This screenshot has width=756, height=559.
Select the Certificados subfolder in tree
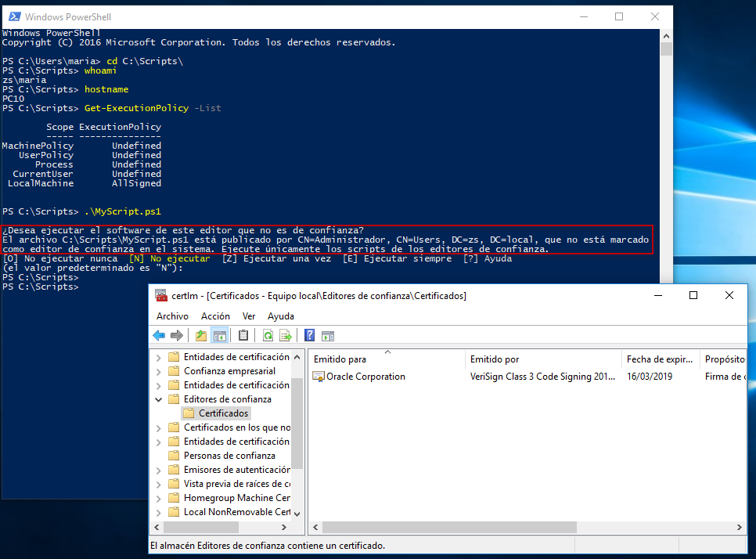pyautogui.click(x=223, y=413)
